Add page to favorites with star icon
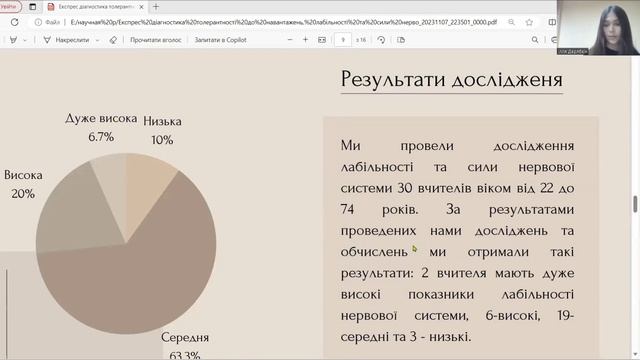 pos(529,22)
